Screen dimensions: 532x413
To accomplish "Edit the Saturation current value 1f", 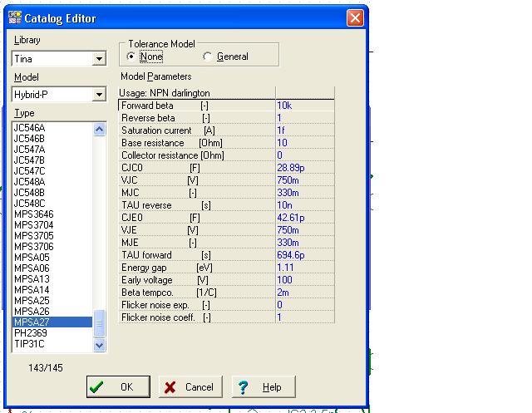I will pos(305,130).
